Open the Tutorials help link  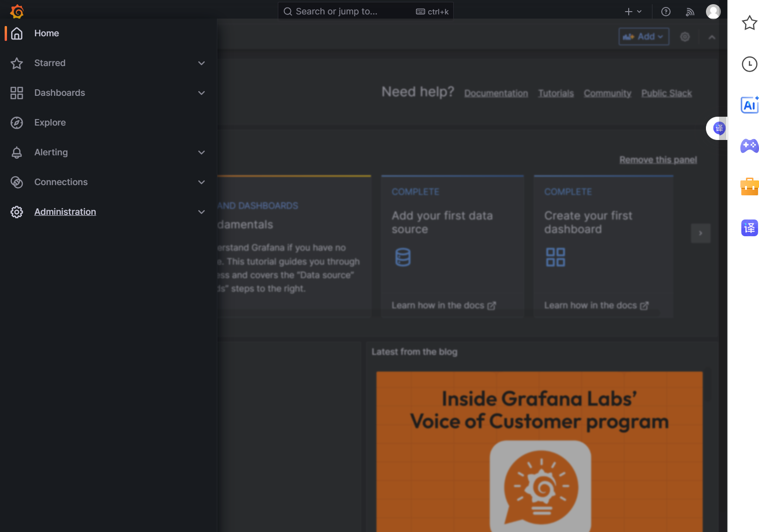pyautogui.click(x=556, y=93)
